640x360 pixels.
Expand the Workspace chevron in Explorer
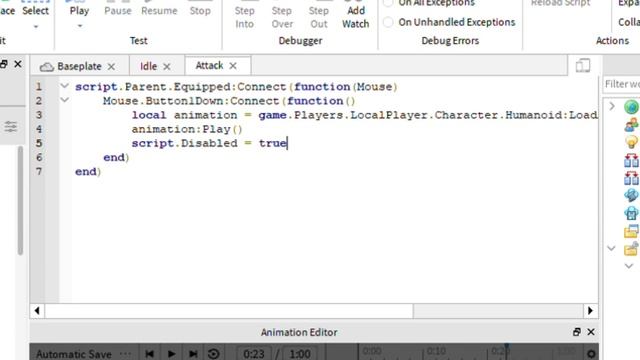point(611,107)
